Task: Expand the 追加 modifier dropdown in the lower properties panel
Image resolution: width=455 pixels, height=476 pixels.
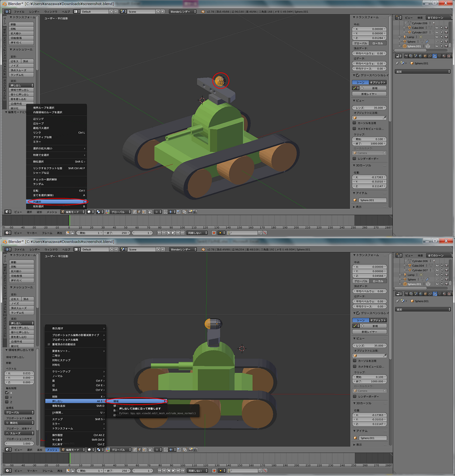Action: [422, 309]
